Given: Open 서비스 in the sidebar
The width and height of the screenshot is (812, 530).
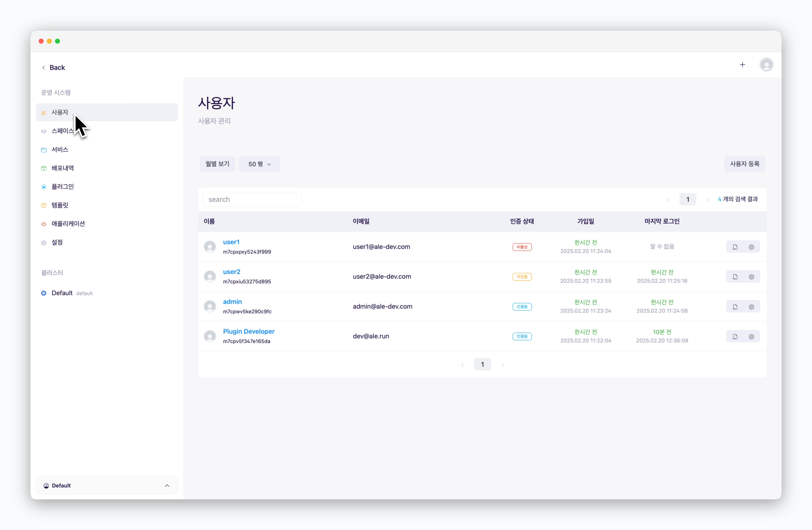Looking at the screenshot, I should (x=107, y=150).
